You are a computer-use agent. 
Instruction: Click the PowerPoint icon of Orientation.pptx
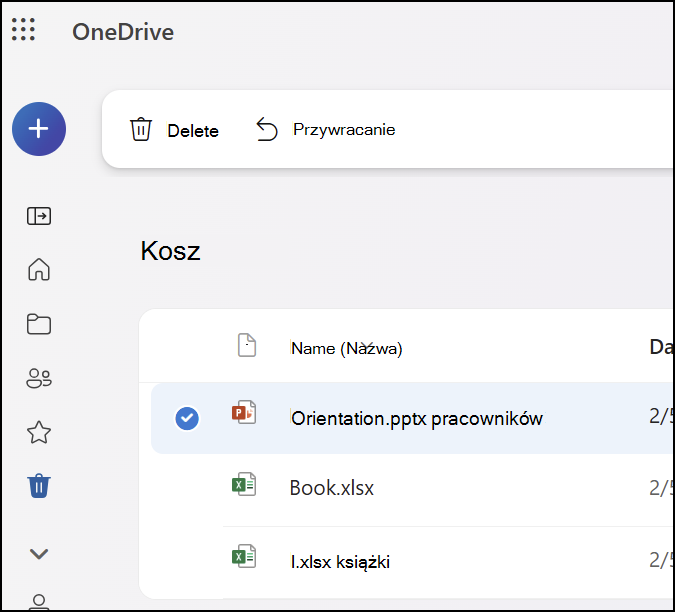(x=244, y=414)
